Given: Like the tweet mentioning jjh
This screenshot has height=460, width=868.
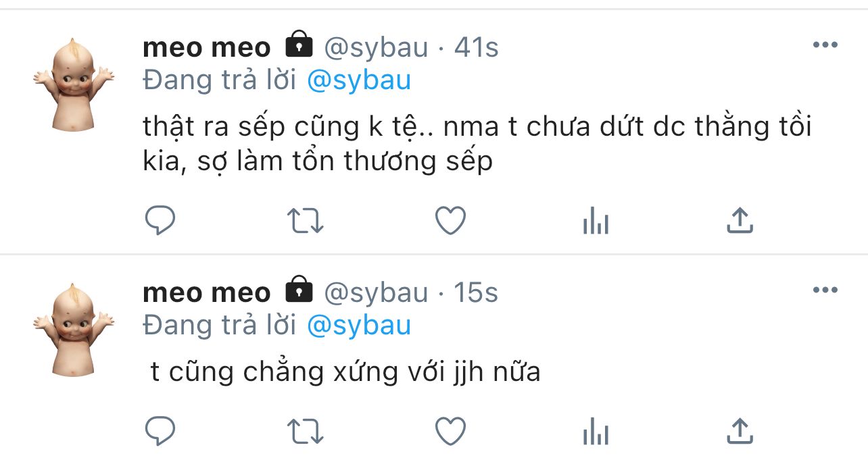Looking at the screenshot, I should 450,431.
